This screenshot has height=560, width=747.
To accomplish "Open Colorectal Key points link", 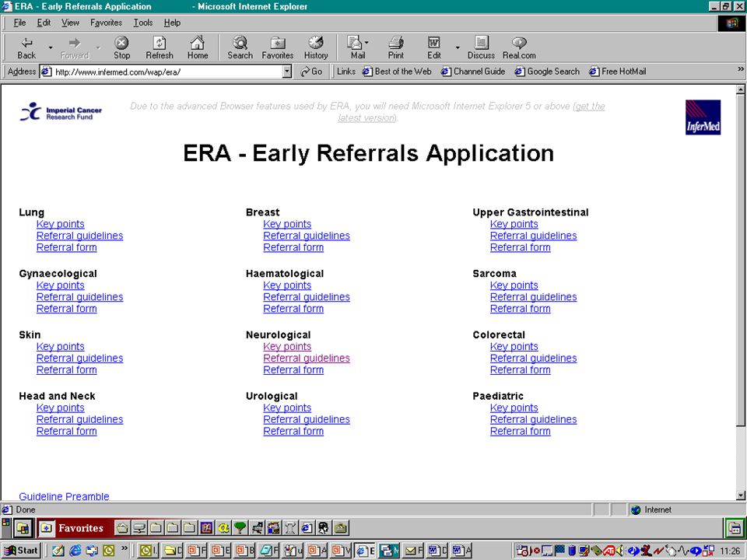I will (514, 347).
